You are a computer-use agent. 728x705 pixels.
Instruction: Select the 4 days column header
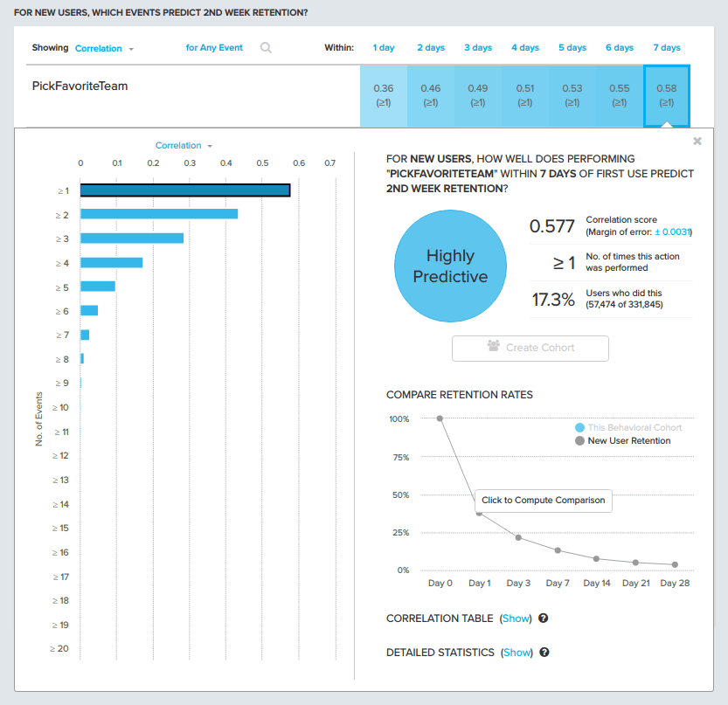[525, 48]
